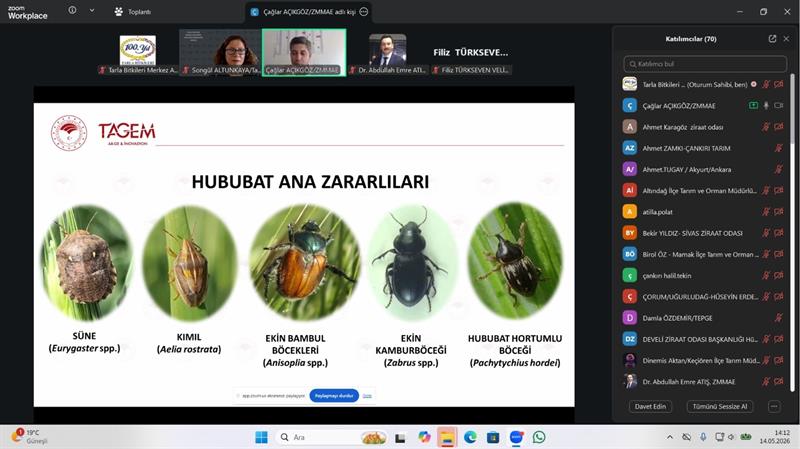Viewport: 800px width, 449px height.
Task: Open File Explorer from the taskbar
Action: [x=447, y=437]
